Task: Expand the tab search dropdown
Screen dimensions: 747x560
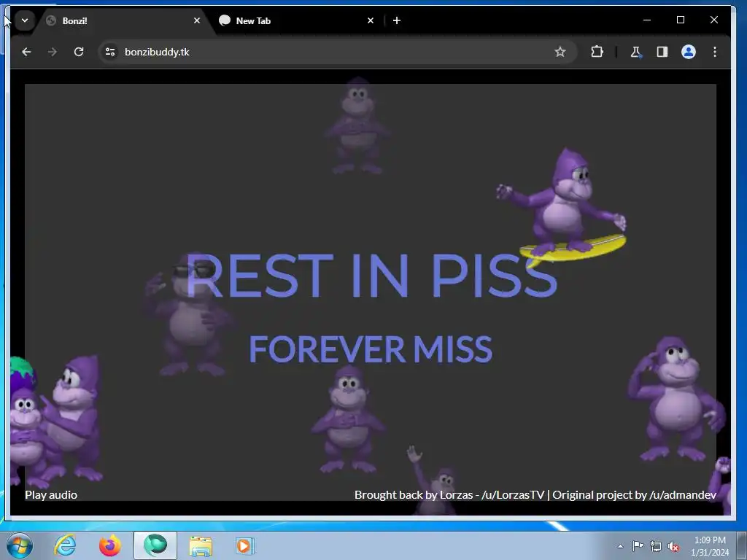Action: [25, 20]
